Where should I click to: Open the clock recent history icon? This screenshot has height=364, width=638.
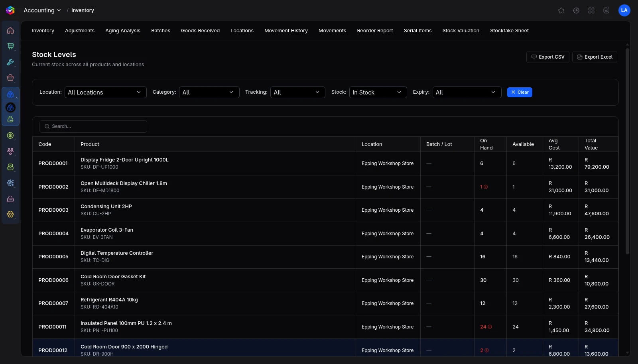tap(576, 10)
